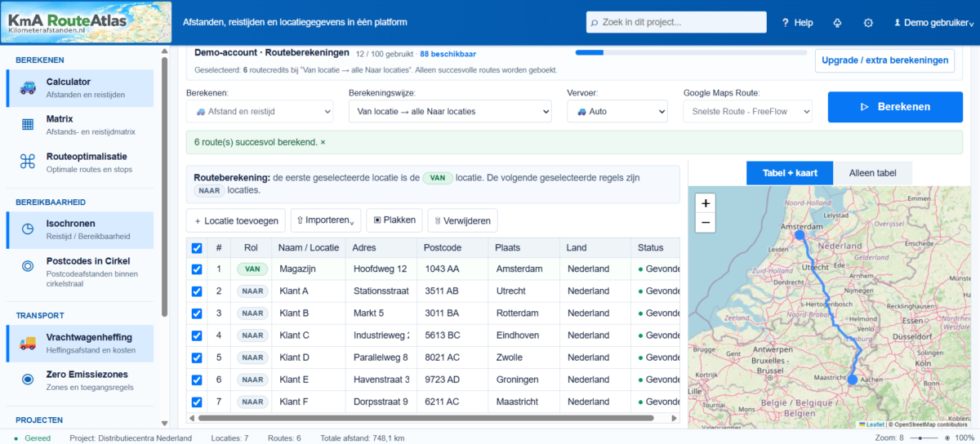The image size is (980, 444).
Task: Click Locatie toevoegen button
Action: coord(236,220)
